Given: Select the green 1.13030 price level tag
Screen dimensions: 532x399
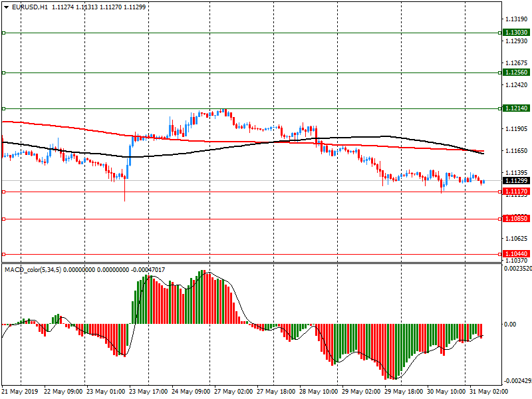Looking at the screenshot, I should pyautogui.click(x=516, y=33).
